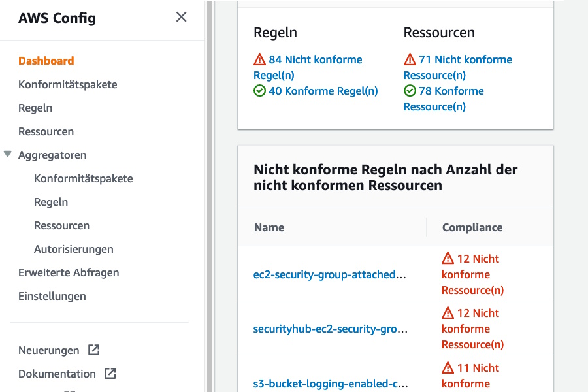Open Ressourcen under Aggregatoren
588x392 pixels.
tap(62, 226)
